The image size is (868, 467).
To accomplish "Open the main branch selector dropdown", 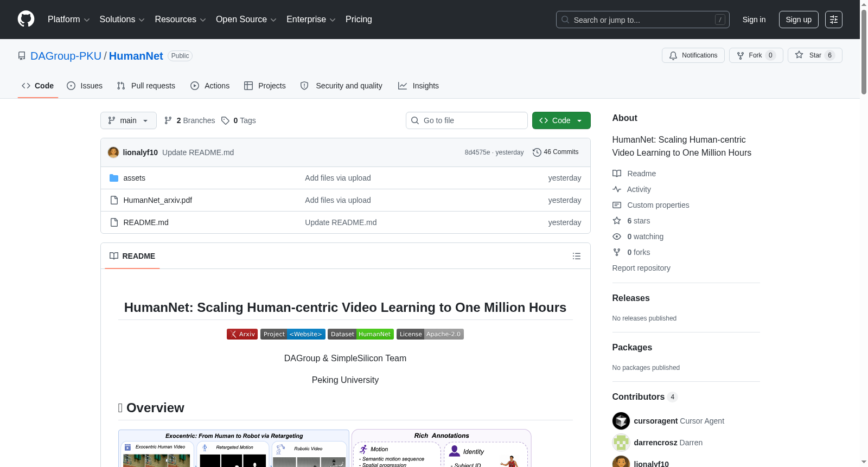I will (x=129, y=120).
